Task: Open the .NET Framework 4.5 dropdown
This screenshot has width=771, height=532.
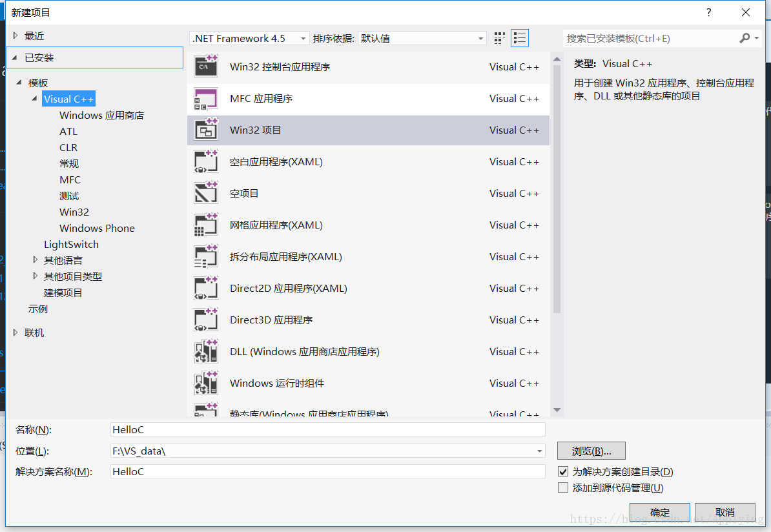Action: (249, 38)
